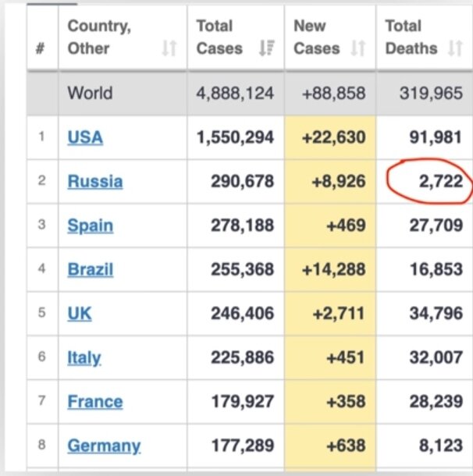Select the World total cases cell

[235, 94]
